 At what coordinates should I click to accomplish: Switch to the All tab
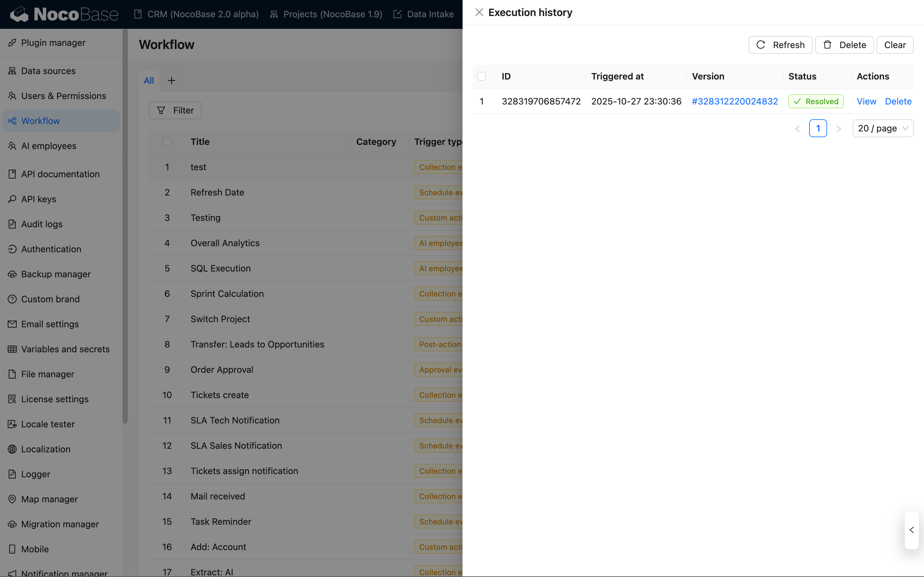149,80
